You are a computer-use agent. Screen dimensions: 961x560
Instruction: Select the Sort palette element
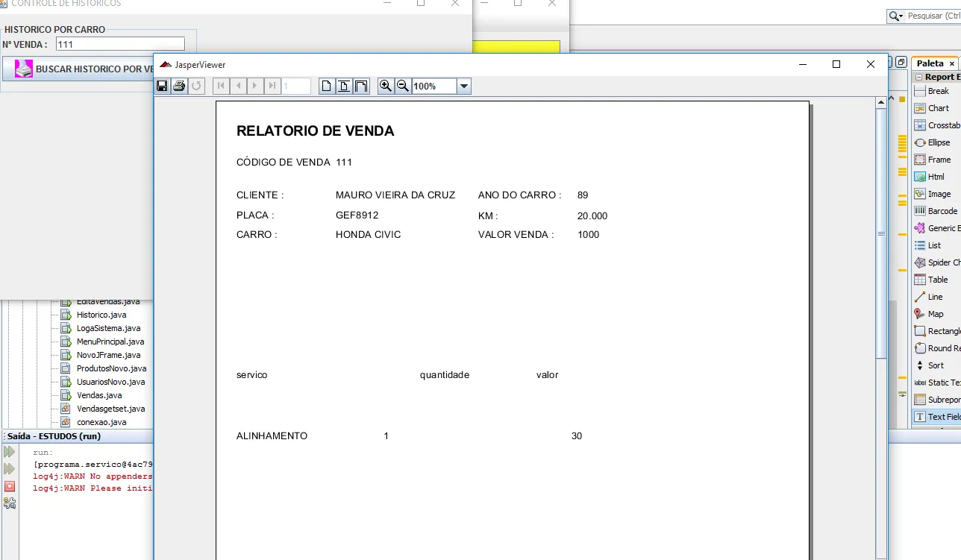(938, 365)
